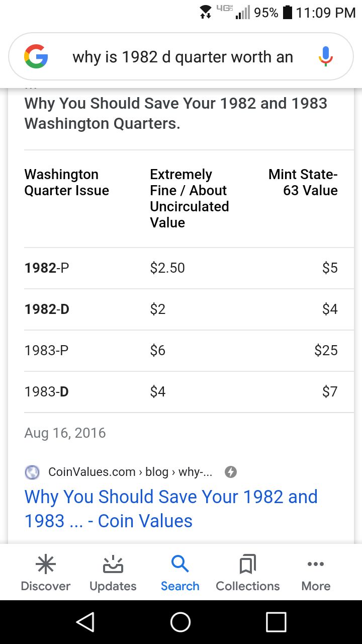Tap the Google logo icon
This screenshot has width=362, height=644.
36,57
